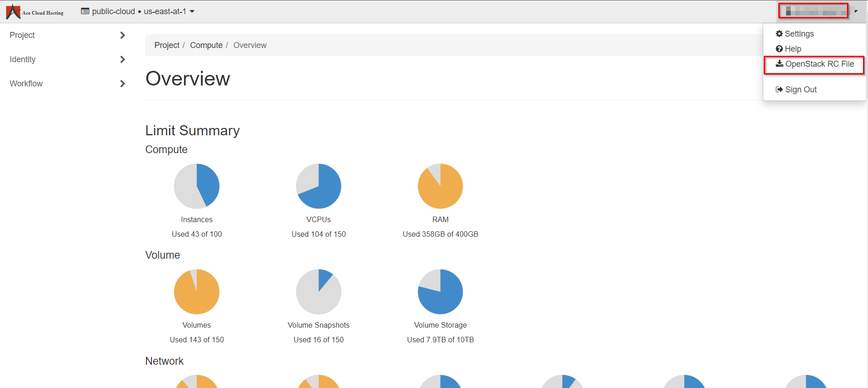Open the public-cloud us-east-at-1 project dropdown
Image resolution: width=868 pixels, height=388 pixels.
coord(138,11)
